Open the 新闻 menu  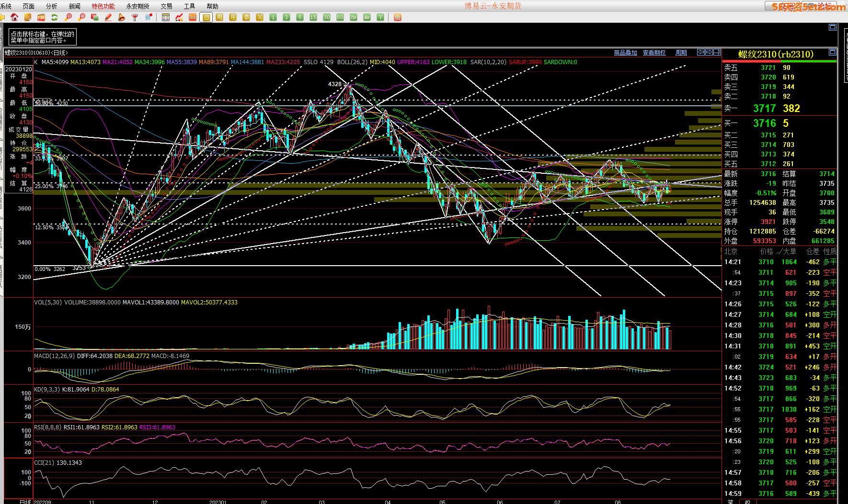click(x=75, y=6)
